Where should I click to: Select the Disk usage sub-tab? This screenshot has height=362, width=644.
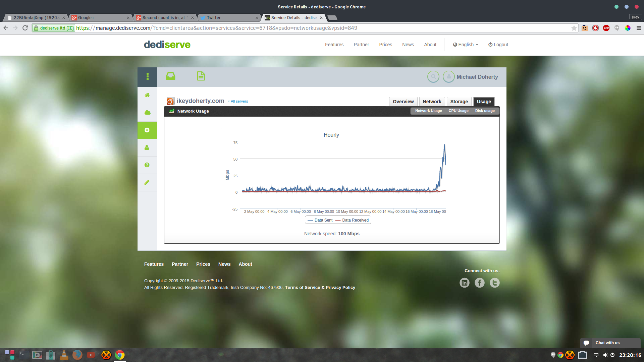pos(485,111)
